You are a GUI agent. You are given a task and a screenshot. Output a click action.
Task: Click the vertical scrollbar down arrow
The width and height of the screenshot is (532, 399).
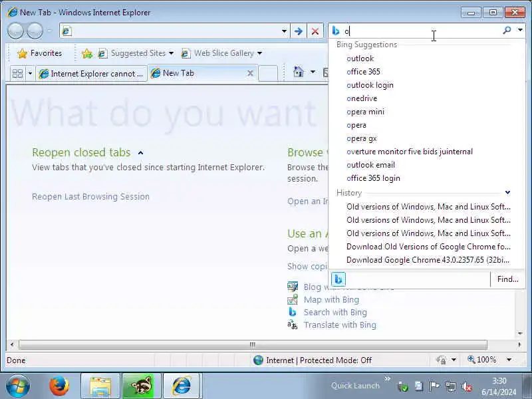520,334
